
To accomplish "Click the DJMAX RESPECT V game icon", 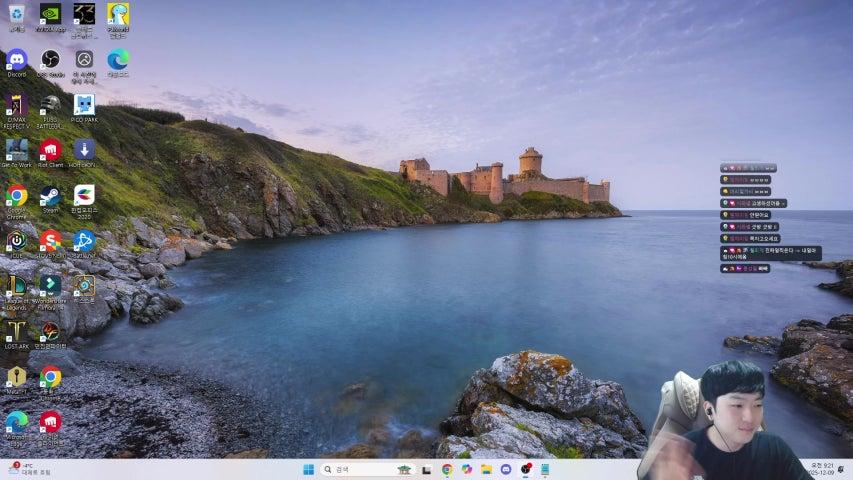I will point(17,106).
